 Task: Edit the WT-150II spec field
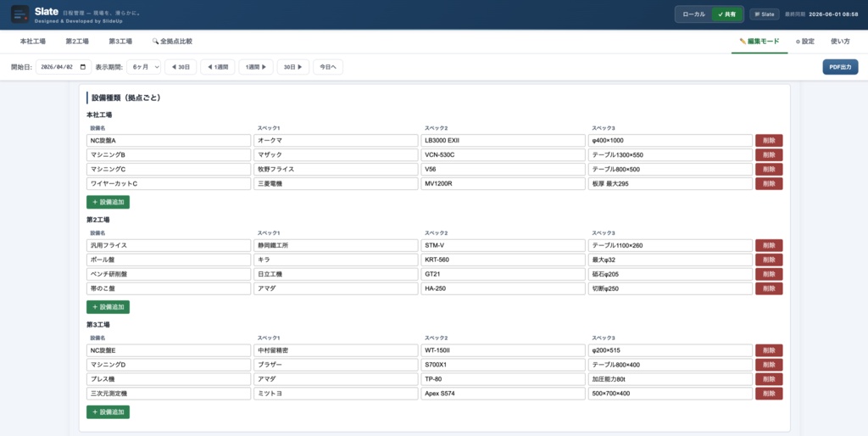(504, 350)
